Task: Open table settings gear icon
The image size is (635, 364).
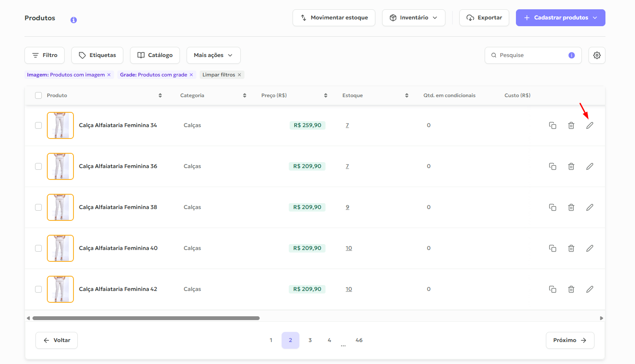Action: pyautogui.click(x=597, y=55)
